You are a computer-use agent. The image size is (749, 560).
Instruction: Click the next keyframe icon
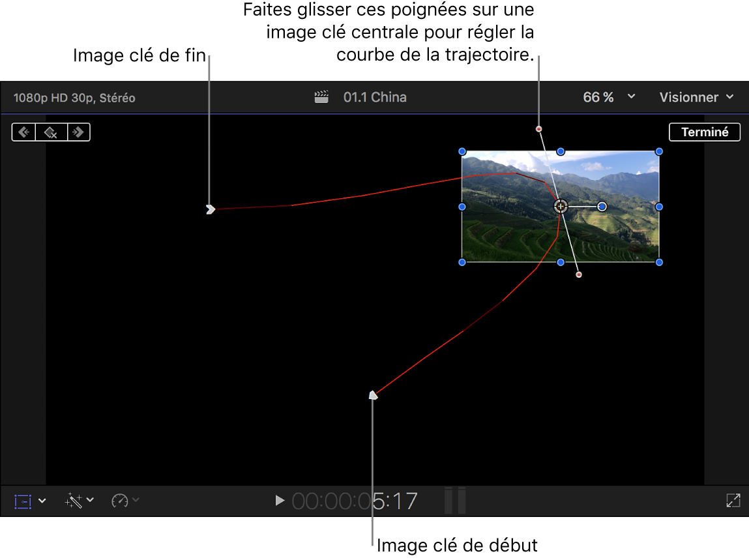tap(78, 132)
